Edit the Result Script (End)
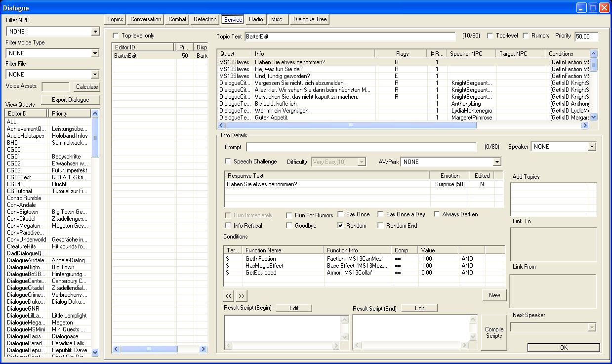612x364 pixels. (x=419, y=308)
